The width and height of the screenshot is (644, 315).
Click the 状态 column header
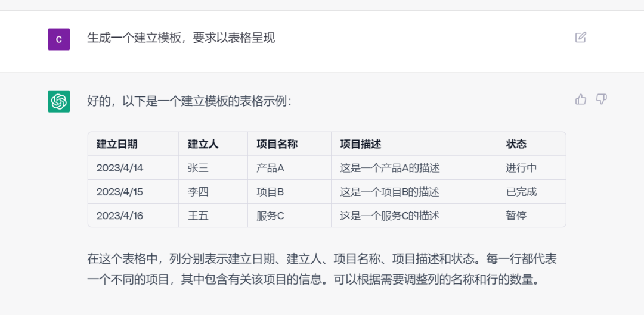pyautogui.click(x=516, y=144)
